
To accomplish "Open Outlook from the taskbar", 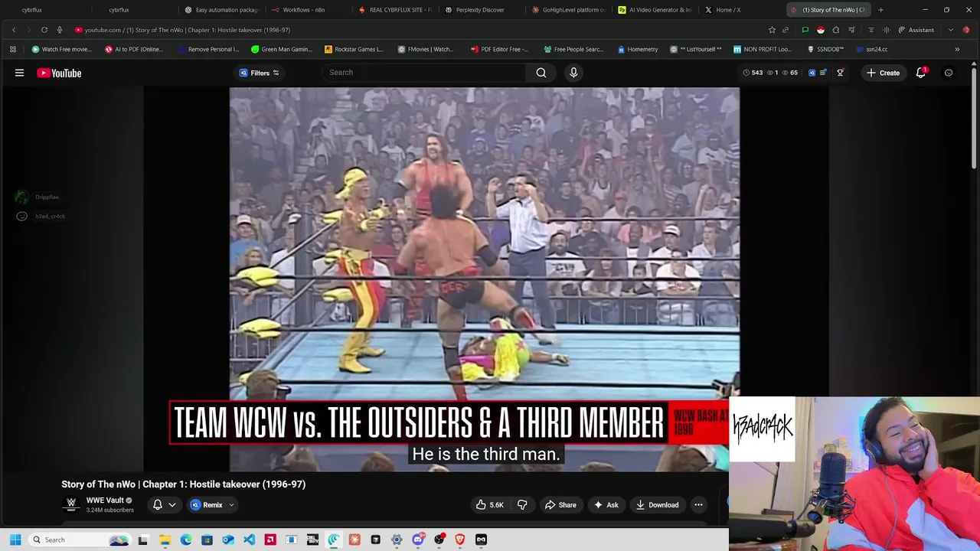I will click(x=228, y=540).
